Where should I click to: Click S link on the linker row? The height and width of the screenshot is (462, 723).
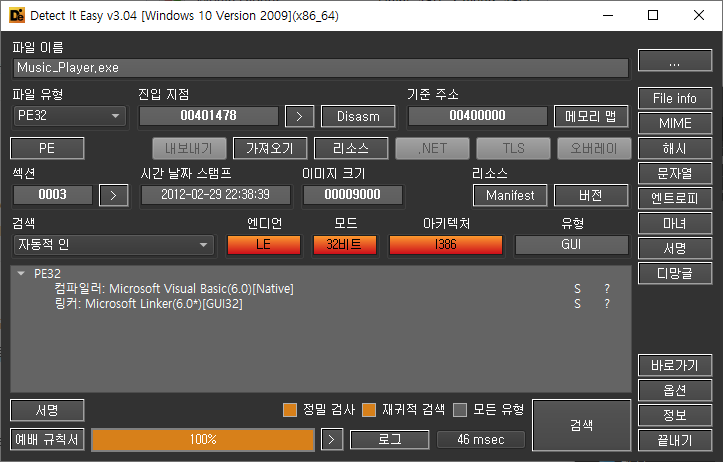[577, 303]
